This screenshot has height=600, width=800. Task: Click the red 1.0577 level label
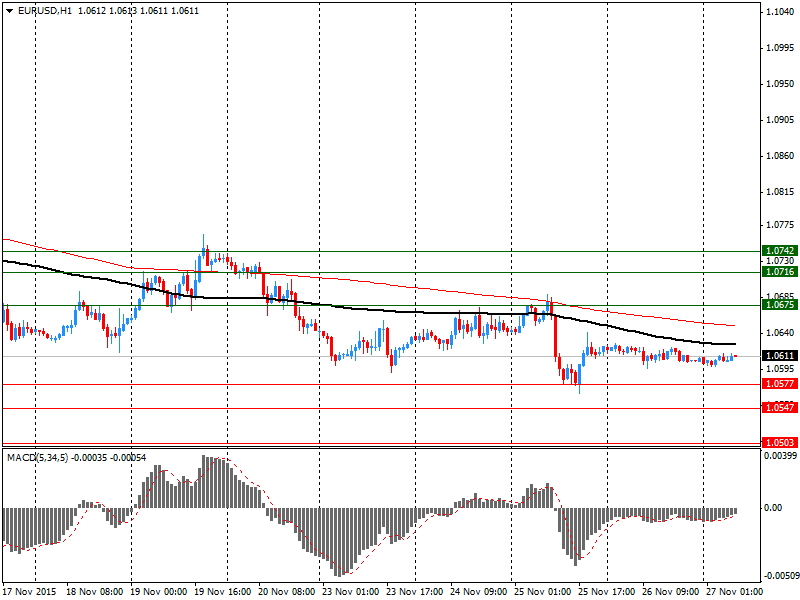pyautogui.click(x=780, y=384)
